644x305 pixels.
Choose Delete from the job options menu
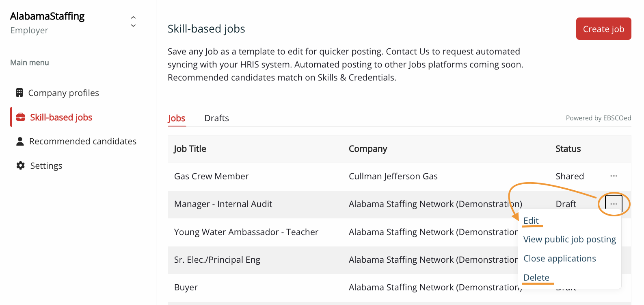tap(536, 278)
